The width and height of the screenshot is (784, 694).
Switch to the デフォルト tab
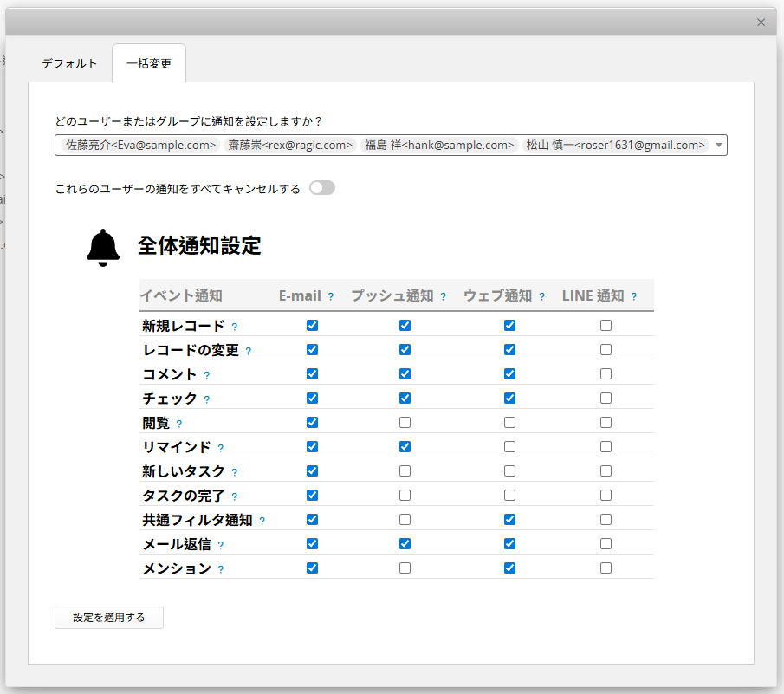click(69, 63)
